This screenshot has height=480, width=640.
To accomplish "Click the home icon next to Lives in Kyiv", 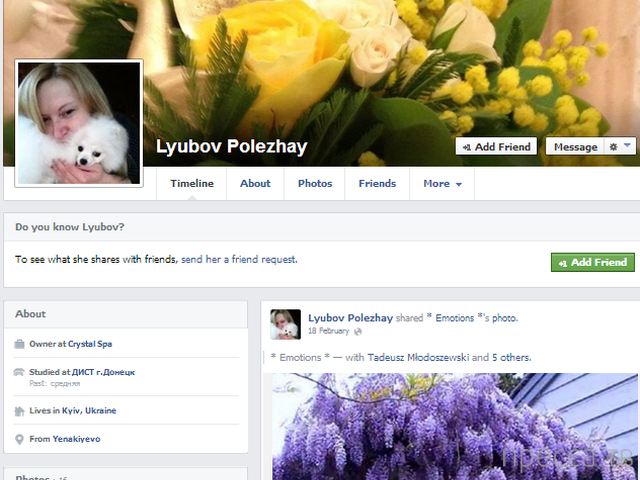I will click(20, 410).
